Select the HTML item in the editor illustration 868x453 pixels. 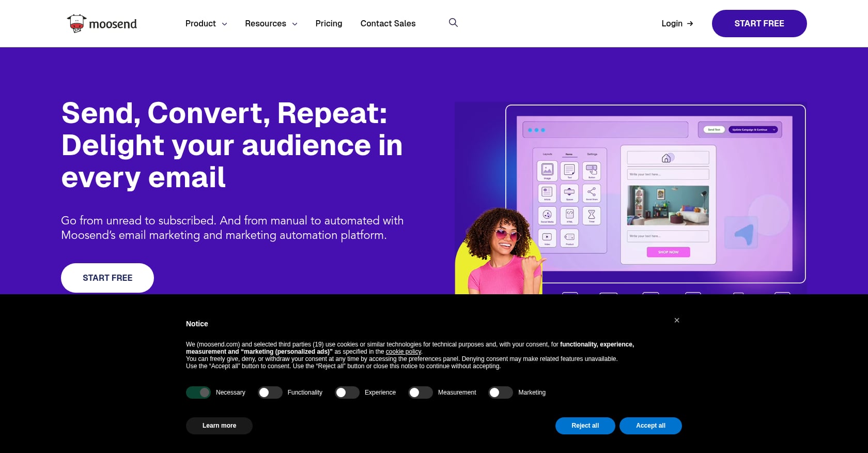569,215
